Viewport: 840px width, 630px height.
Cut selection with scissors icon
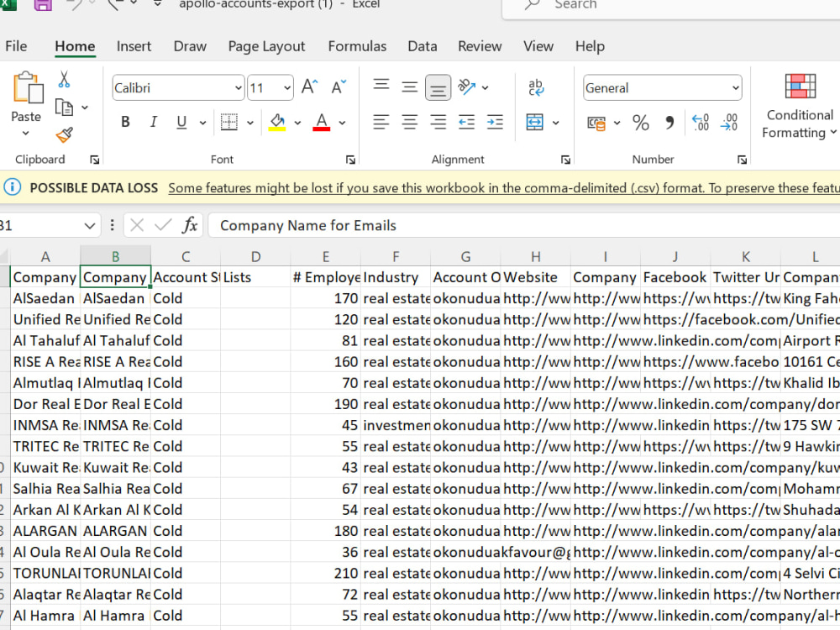[x=65, y=79]
